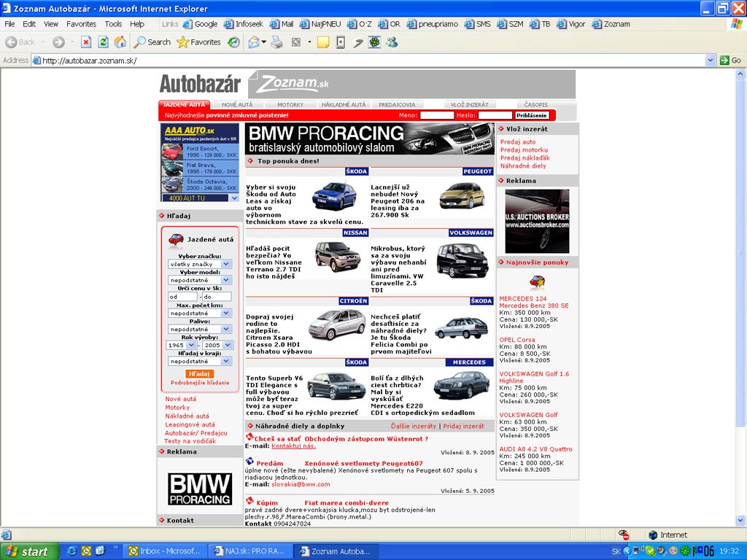The image size is (747, 560).
Task: Open the Search pane in the toolbar
Action: 152,42
